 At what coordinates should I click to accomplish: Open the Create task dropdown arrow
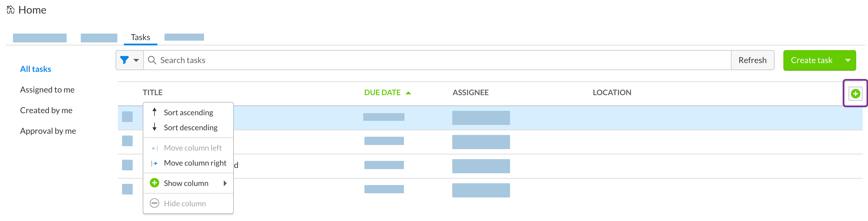point(849,60)
